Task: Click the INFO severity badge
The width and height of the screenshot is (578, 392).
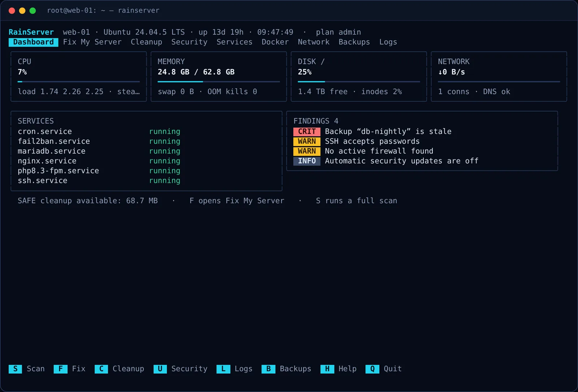Action: coord(307,161)
